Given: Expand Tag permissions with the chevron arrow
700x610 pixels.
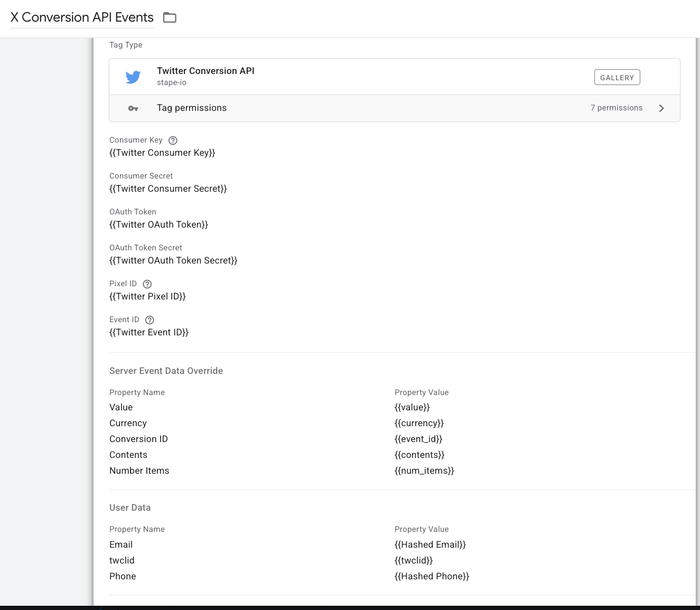Looking at the screenshot, I should (x=661, y=108).
